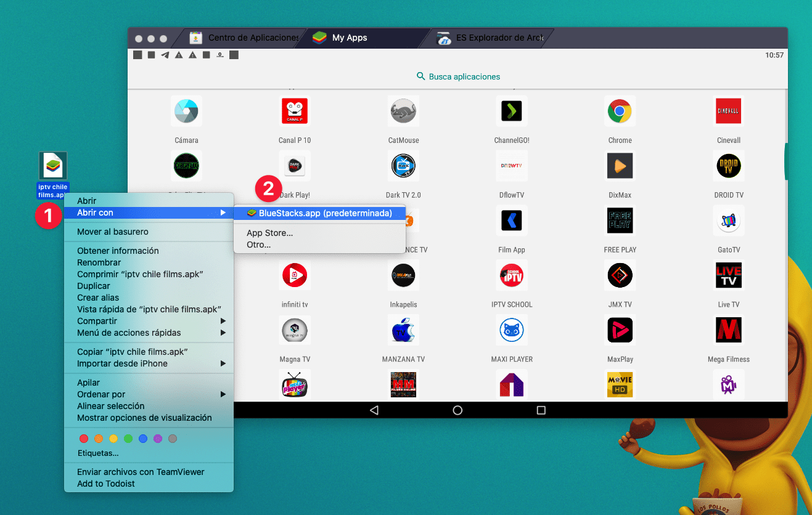Choose Abrir in the context menu
The width and height of the screenshot is (812, 515).
coord(149,201)
